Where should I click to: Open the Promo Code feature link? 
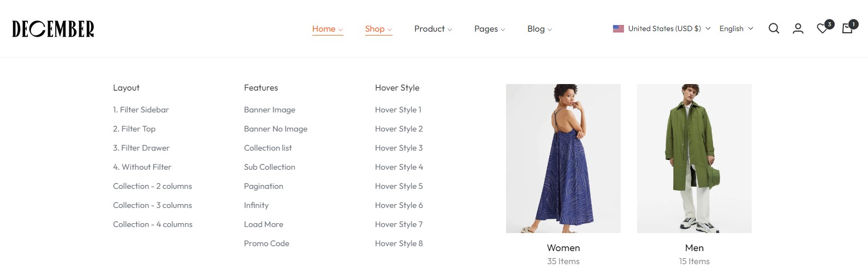coord(266,243)
